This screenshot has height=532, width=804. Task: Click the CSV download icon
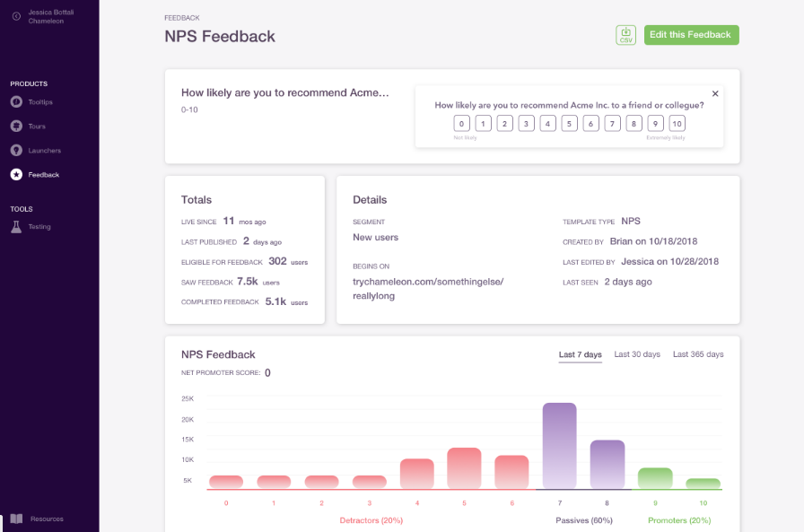coord(625,35)
